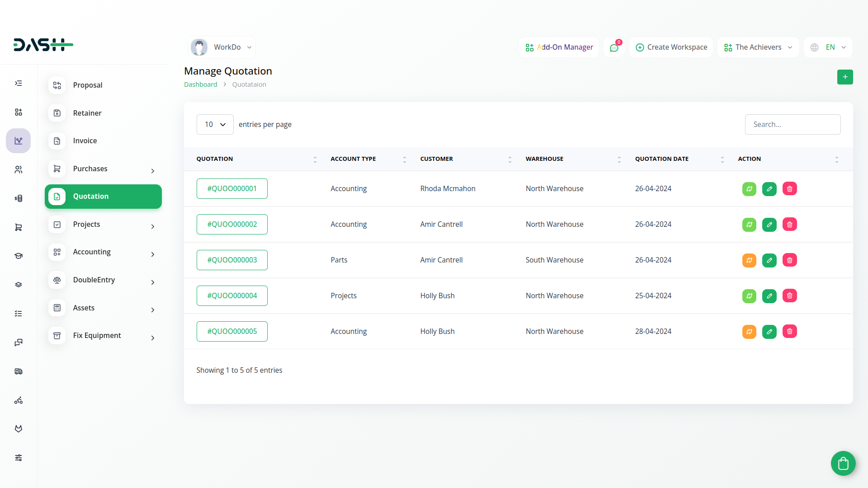Click into the Search input field
This screenshot has width=868, height=488.
click(792, 125)
